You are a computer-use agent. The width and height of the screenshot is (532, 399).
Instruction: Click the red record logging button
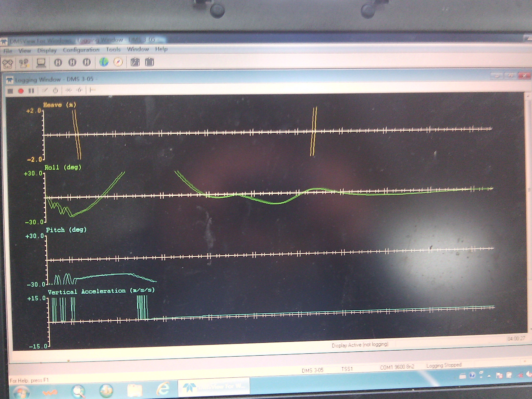(21, 91)
